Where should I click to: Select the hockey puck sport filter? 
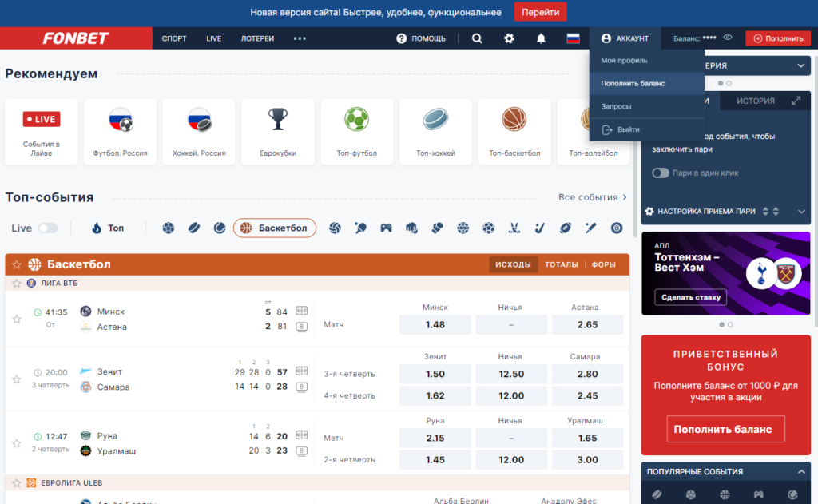[194, 228]
